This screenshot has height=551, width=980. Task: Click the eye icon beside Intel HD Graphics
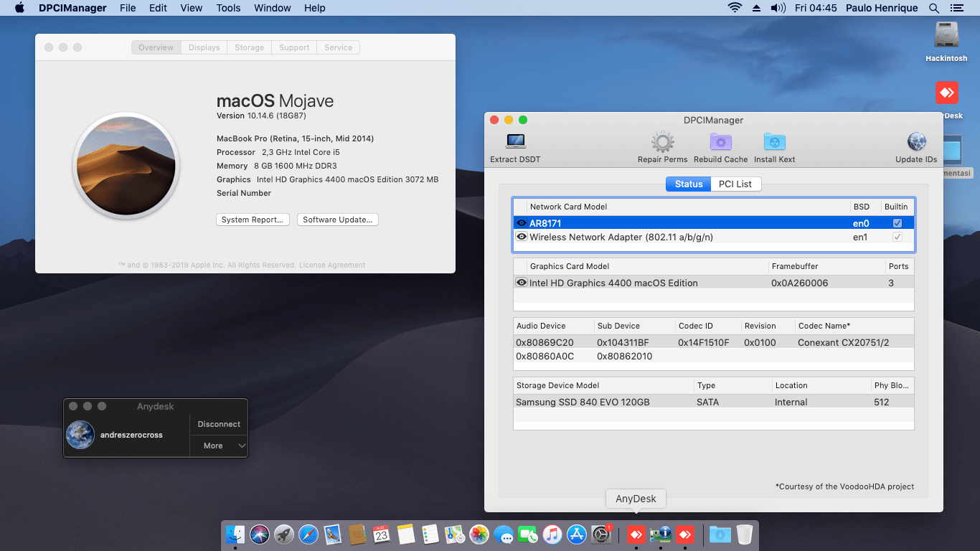click(x=522, y=283)
